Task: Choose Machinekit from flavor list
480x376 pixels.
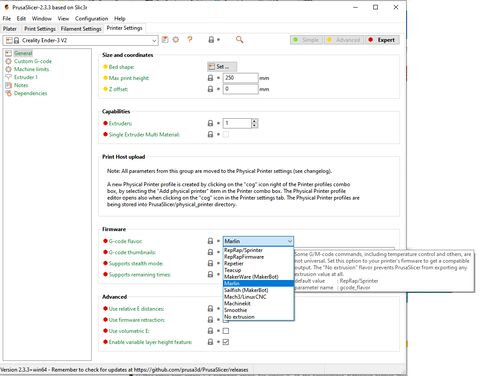Action: point(258,303)
